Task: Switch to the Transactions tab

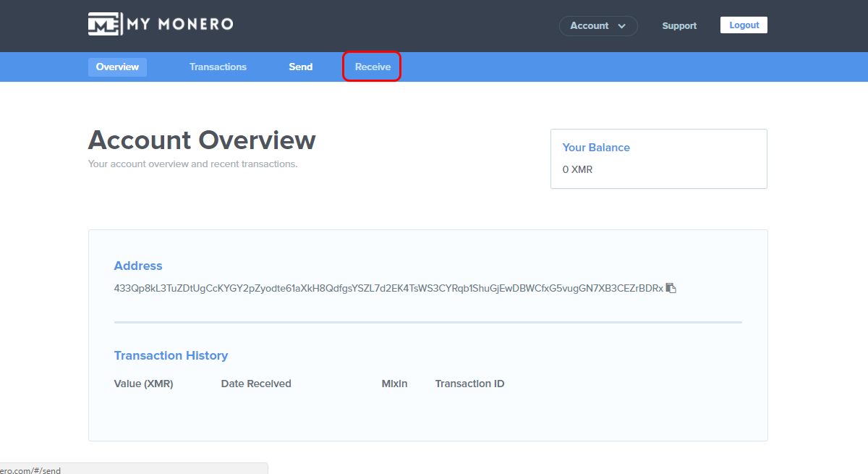Action: click(218, 67)
